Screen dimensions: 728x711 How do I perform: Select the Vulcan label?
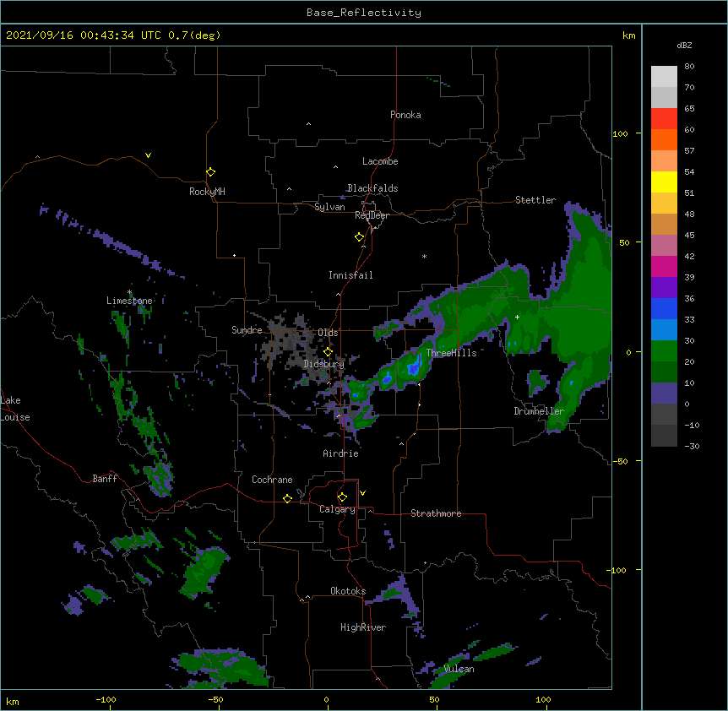coord(459,669)
